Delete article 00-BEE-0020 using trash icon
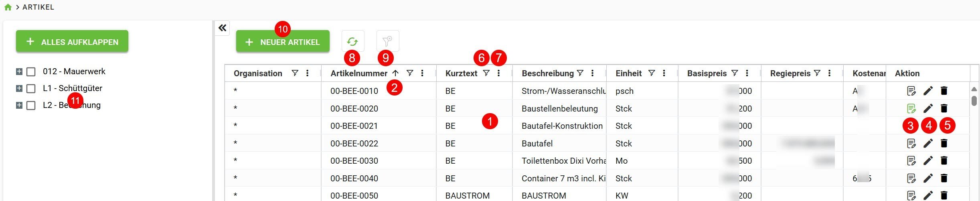 (944, 108)
